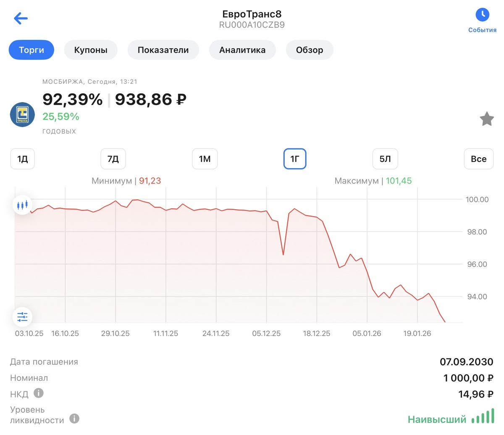This screenshot has width=504, height=435.
Task: Tap the maturity date 07.09.2030
Action: (467, 361)
